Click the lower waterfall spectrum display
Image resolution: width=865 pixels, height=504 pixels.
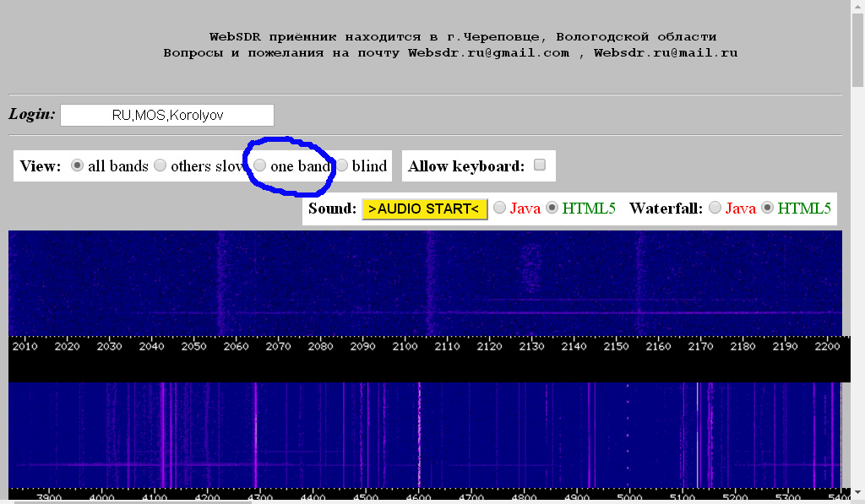pos(425,435)
